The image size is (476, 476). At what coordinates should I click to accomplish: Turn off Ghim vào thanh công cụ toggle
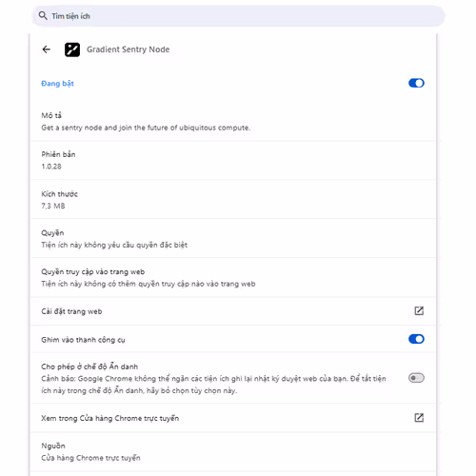tap(416, 339)
